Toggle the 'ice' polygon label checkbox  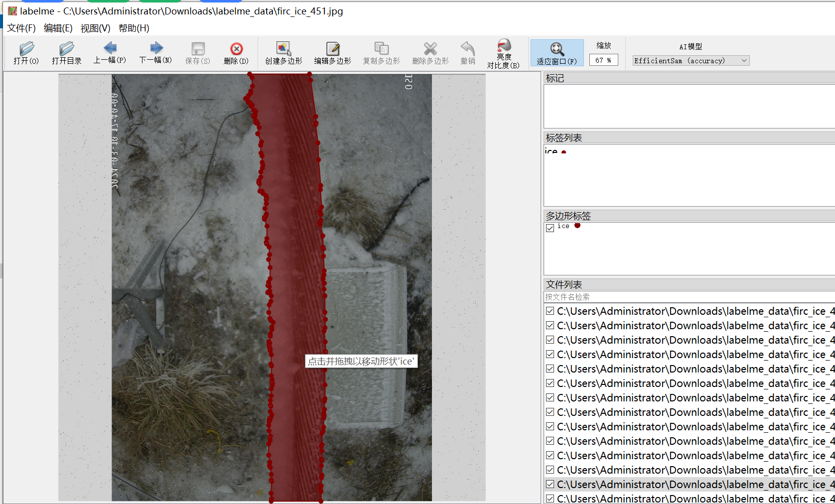pos(550,228)
